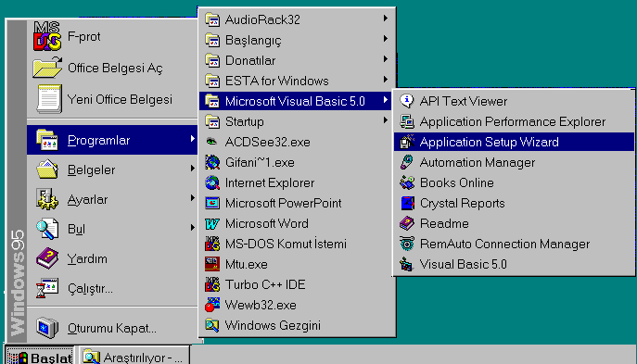The image size is (637, 364).
Task: Click the F-prot label
Action: pyautogui.click(x=83, y=36)
